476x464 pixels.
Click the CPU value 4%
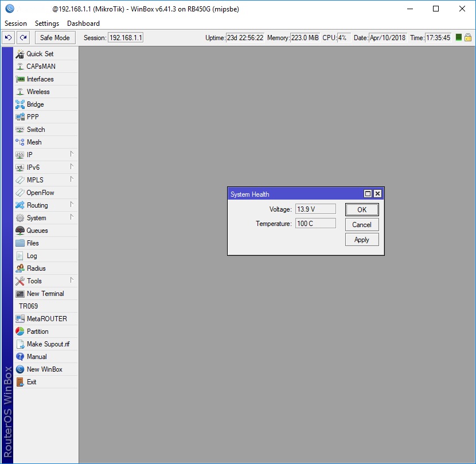click(x=344, y=38)
